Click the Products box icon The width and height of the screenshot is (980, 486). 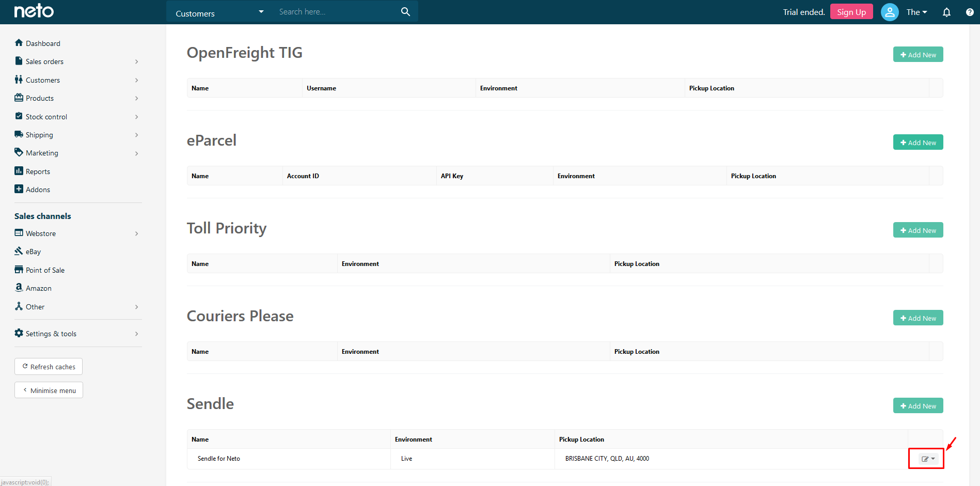(x=19, y=98)
